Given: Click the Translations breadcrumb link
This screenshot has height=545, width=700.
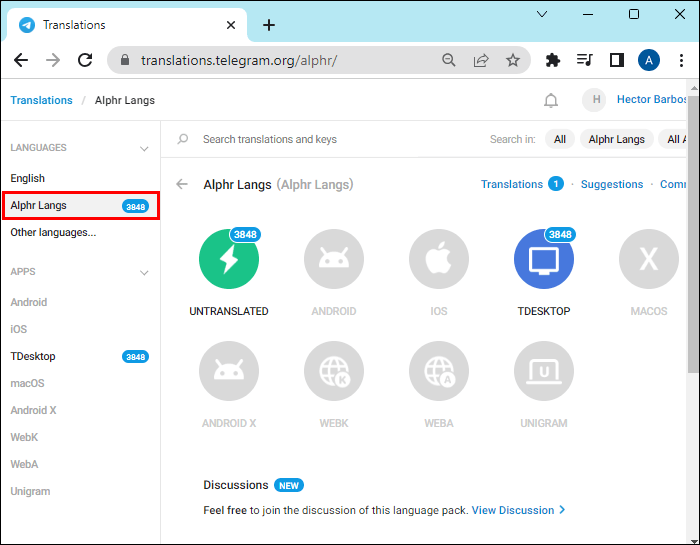Looking at the screenshot, I should point(41,100).
